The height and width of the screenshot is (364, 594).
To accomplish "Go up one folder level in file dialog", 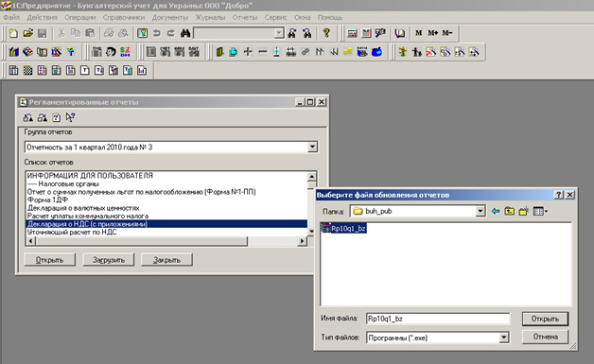I will [510, 211].
